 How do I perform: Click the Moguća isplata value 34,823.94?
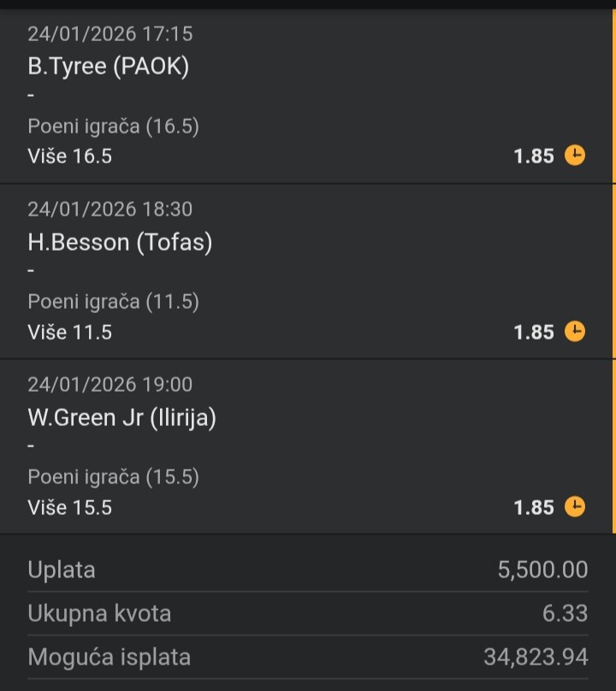tap(536, 657)
